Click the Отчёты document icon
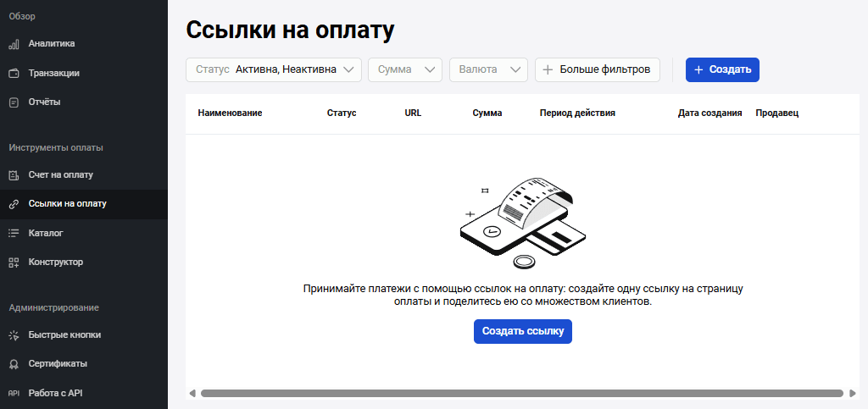Image resolution: width=868 pixels, height=409 pixels. tap(14, 102)
